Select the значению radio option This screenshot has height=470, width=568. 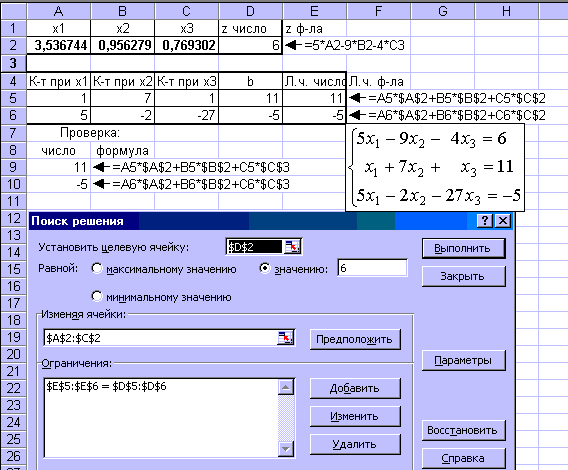point(265,269)
